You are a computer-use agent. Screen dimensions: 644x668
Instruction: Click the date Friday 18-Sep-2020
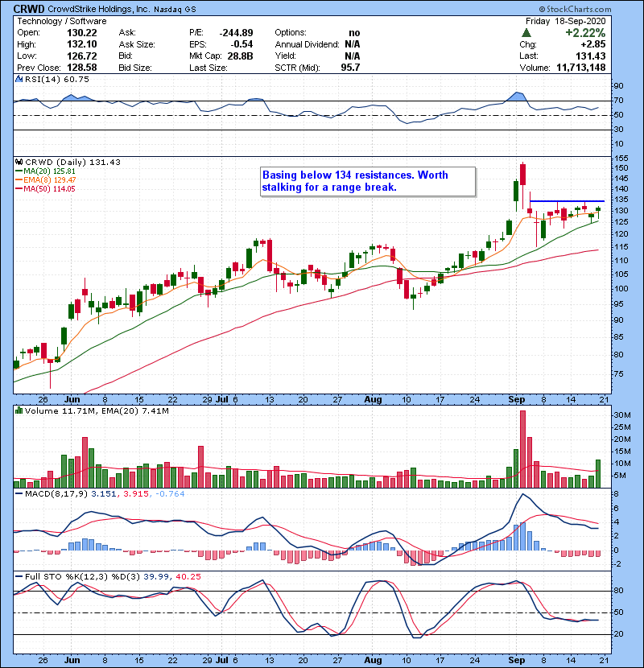pos(566,21)
